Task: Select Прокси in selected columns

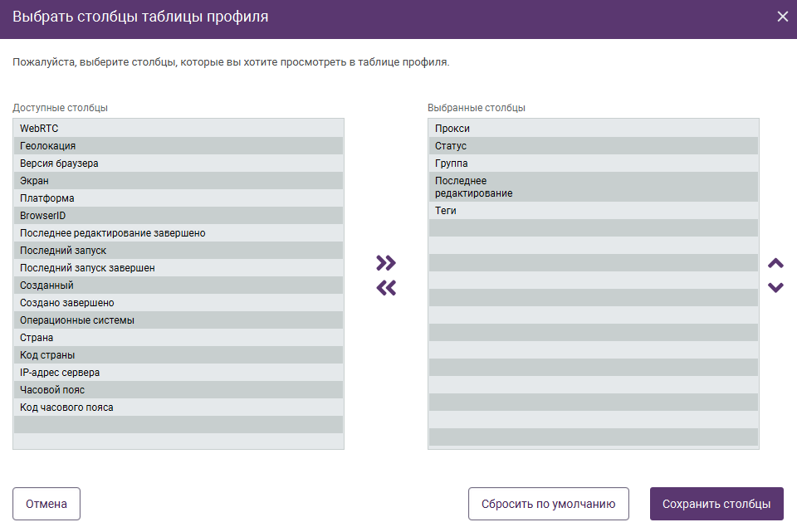Action: click(x=593, y=129)
